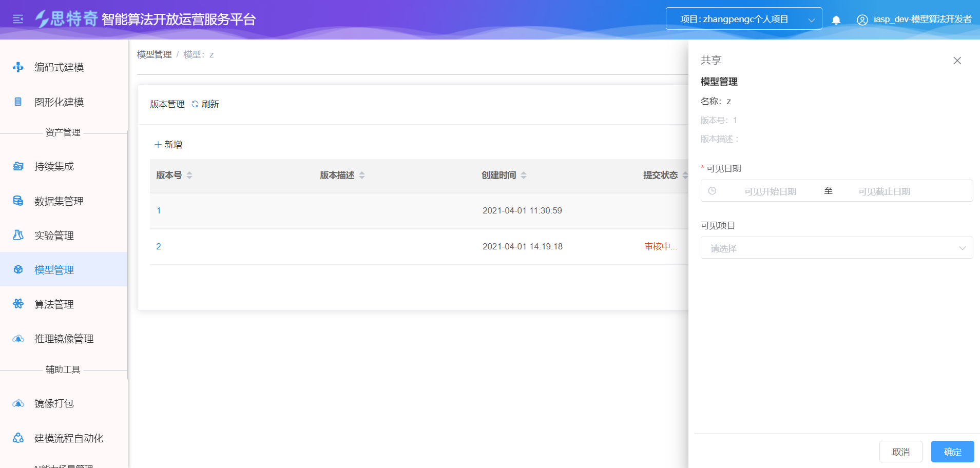Viewport: 980px width, 468px height.
Task: Click the 思特奇 lightning logo
Action: 42,19
